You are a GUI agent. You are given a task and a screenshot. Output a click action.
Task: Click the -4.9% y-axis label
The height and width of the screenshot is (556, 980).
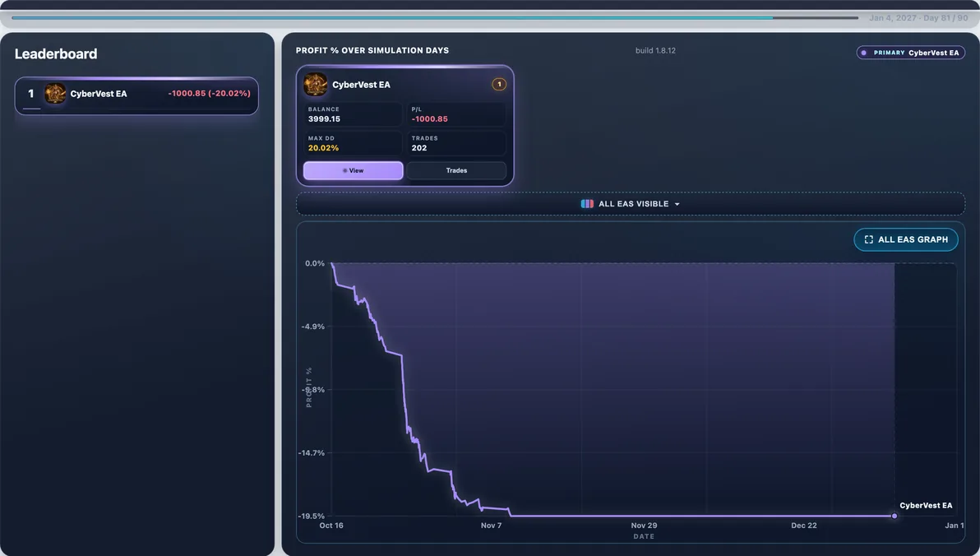(313, 327)
